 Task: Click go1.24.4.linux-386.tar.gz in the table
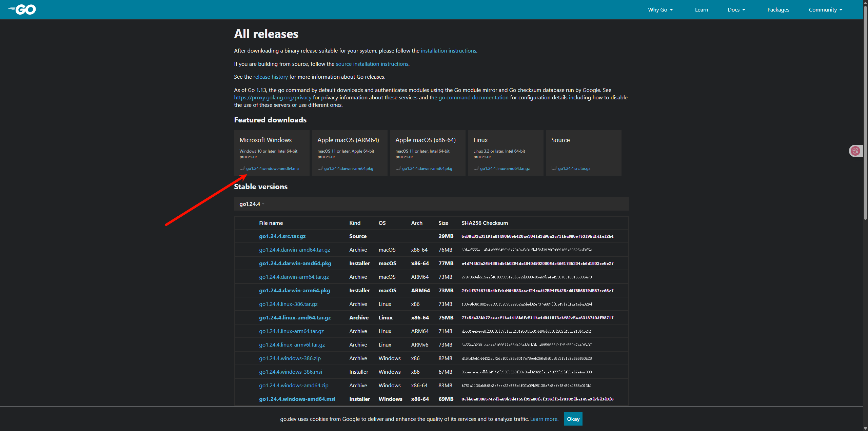pyautogui.click(x=288, y=304)
